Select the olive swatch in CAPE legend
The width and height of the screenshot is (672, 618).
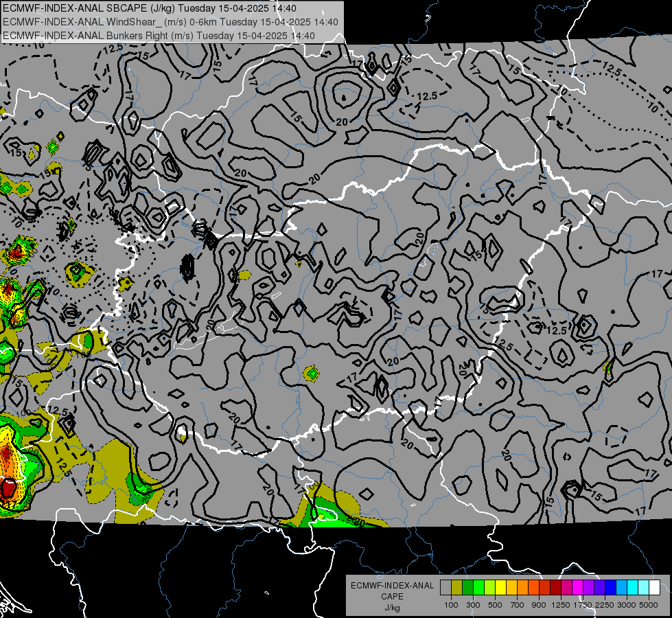pyautogui.click(x=456, y=588)
